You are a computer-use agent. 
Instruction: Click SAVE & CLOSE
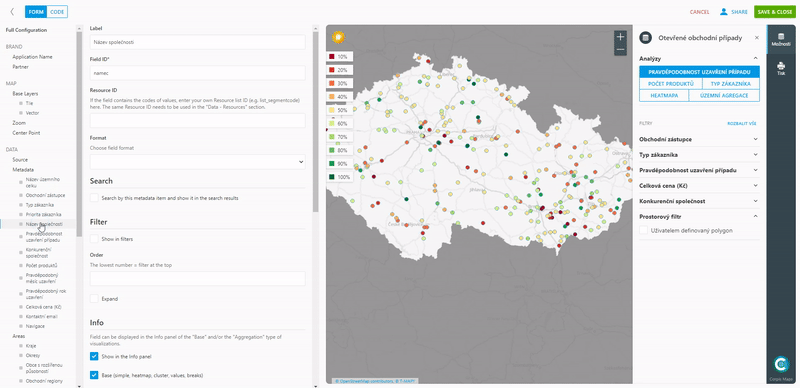point(775,12)
